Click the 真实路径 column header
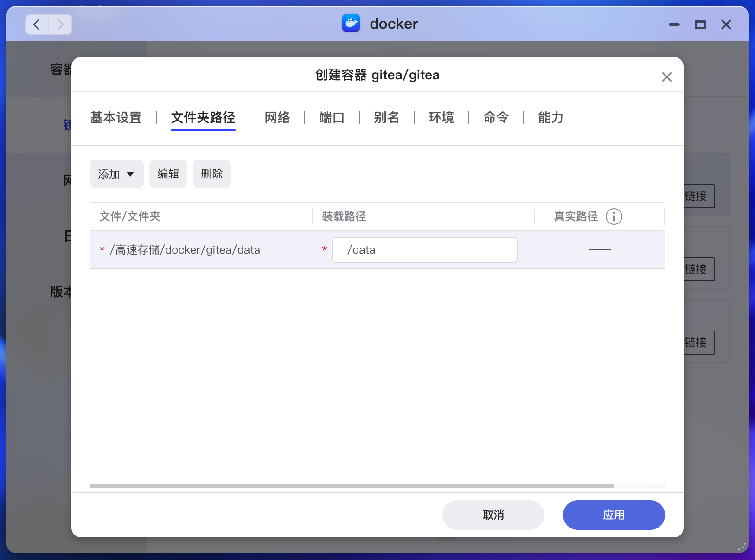This screenshot has width=755, height=560. coord(576,216)
